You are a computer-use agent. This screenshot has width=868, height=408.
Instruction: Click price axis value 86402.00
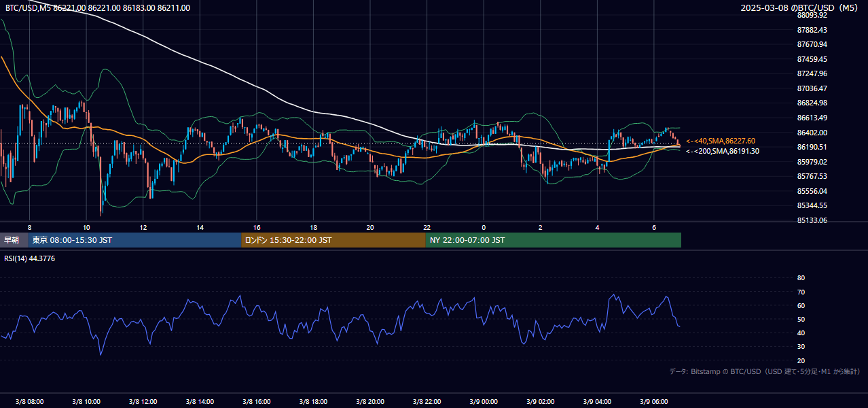click(x=812, y=133)
